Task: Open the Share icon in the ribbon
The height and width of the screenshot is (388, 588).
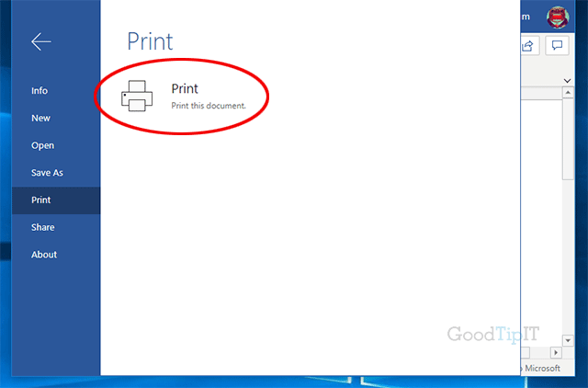Action: (529, 46)
